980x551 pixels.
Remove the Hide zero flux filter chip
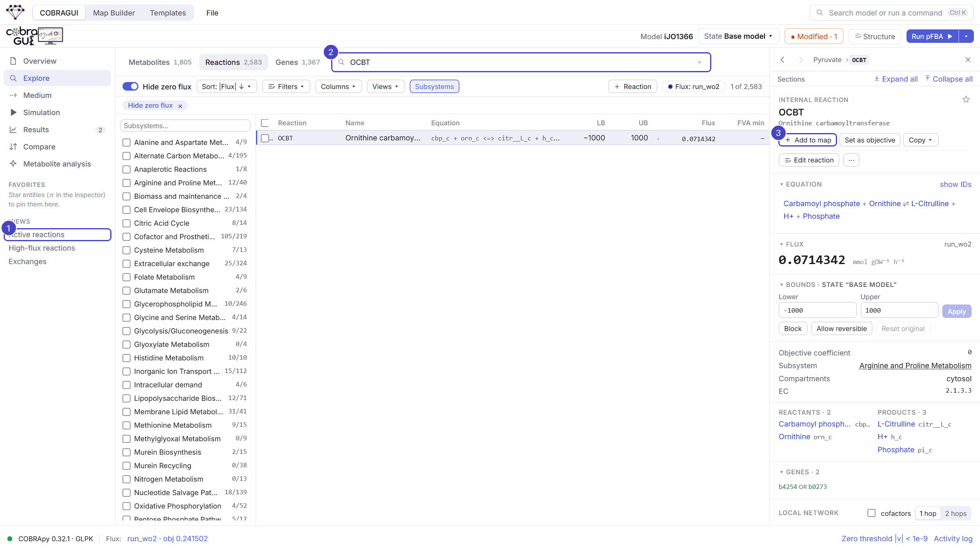coord(180,106)
